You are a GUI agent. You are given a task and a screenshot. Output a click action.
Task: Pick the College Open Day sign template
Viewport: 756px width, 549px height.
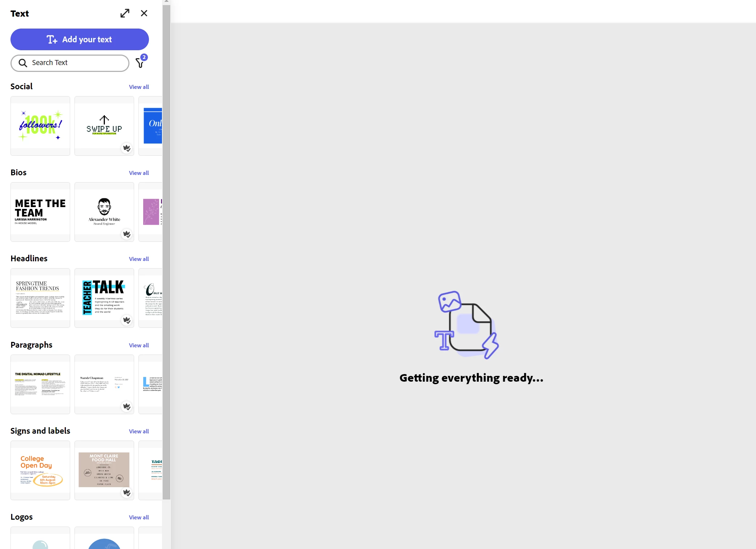40,470
